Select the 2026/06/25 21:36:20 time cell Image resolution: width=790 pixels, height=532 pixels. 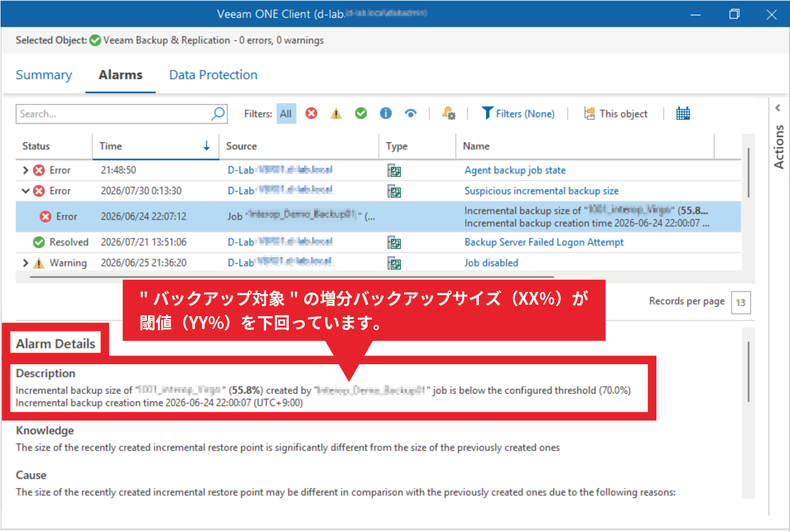click(x=144, y=263)
